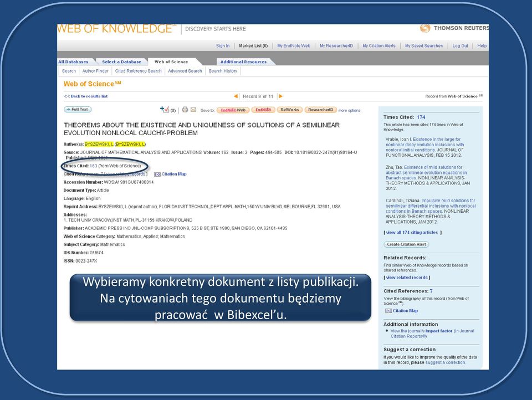Viewport: 532px width, 400px height.
Task: Click Record 9 of 11 indicator
Action: pos(258,96)
